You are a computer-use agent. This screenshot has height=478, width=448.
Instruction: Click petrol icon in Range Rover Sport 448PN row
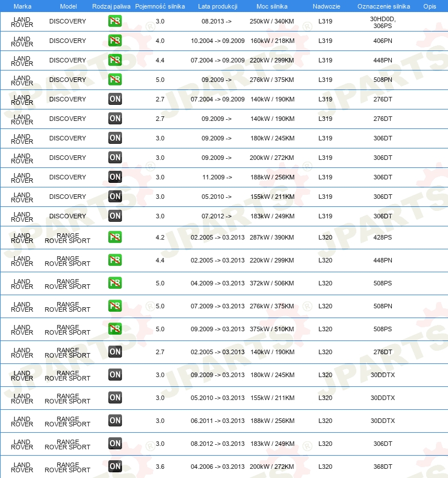tap(115, 260)
